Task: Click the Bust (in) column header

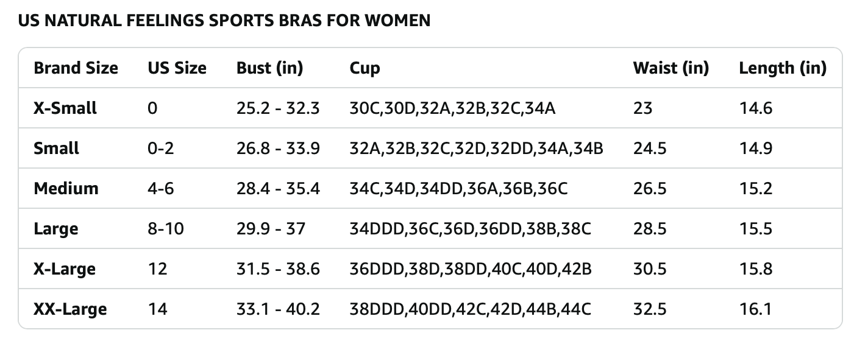Action: pos(269,68)
